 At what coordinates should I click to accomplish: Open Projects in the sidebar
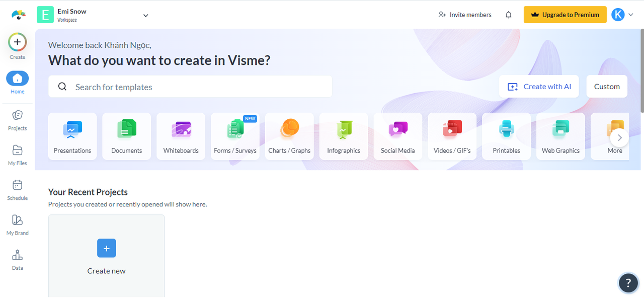click(x=17, y=120)
